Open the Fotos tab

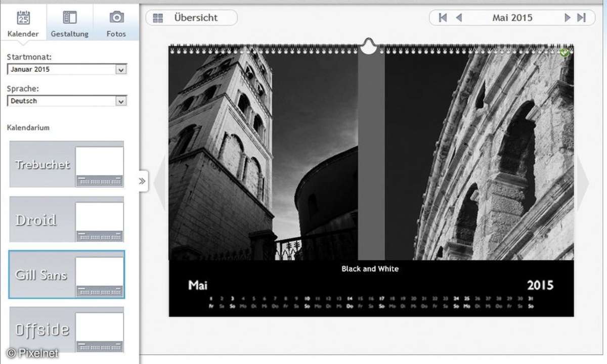point(116,22)
